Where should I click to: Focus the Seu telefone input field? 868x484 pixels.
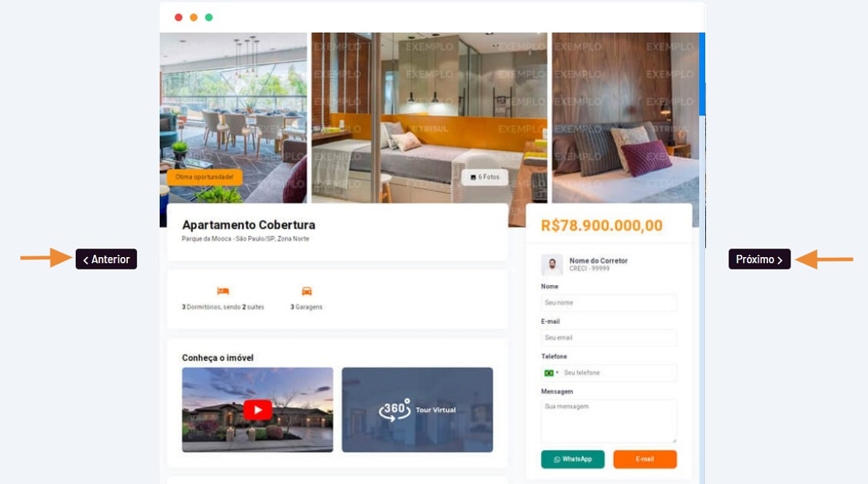coord(619,372)
